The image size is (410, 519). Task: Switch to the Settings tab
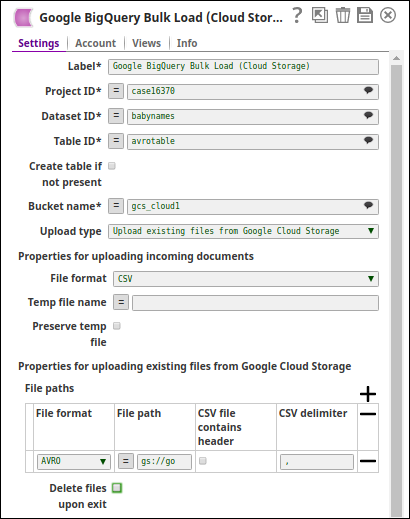click(39, 43)
